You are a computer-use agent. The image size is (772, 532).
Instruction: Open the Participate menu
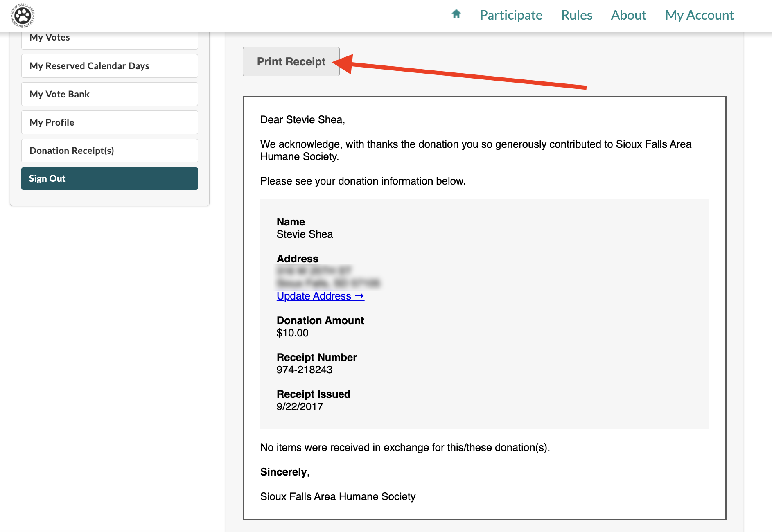[x=511, y=15]
